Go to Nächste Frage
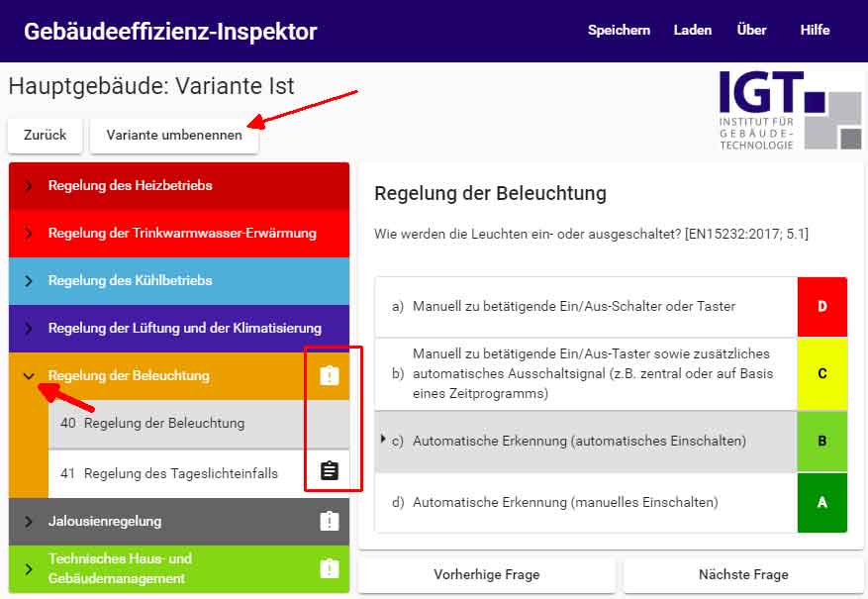 pos(743,575)
